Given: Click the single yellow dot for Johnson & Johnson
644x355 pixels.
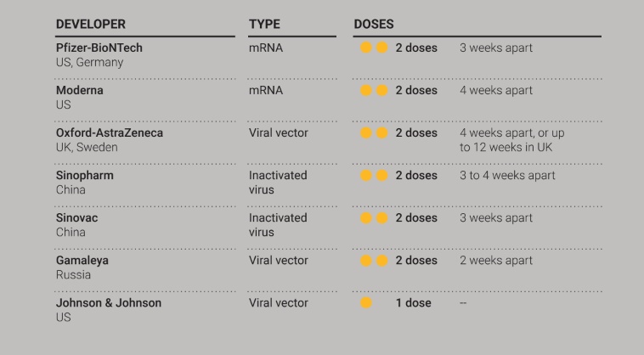Looking at the screenshot, I should [x=366, y=303].
